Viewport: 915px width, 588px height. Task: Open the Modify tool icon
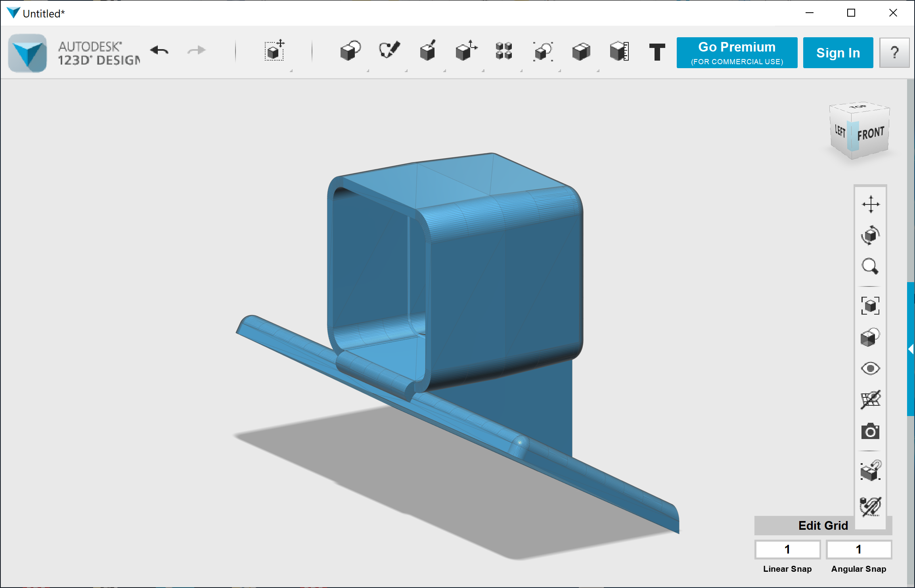(x=466, y=52)
